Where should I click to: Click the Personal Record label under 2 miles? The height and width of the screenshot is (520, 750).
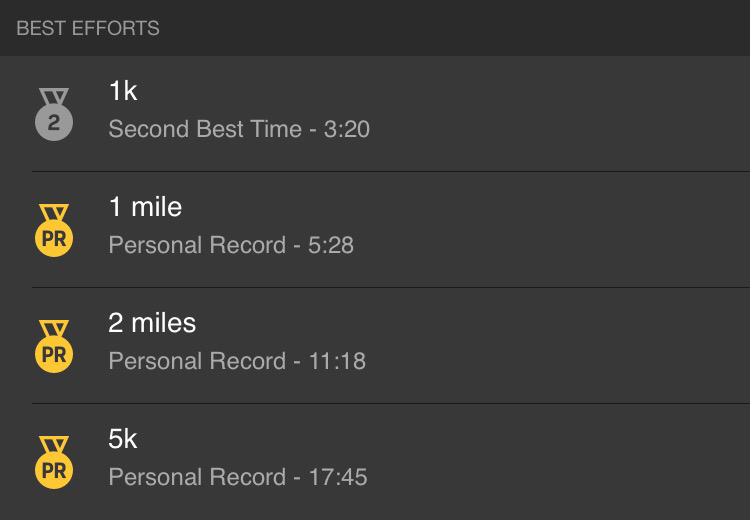(x=197, y=361)
